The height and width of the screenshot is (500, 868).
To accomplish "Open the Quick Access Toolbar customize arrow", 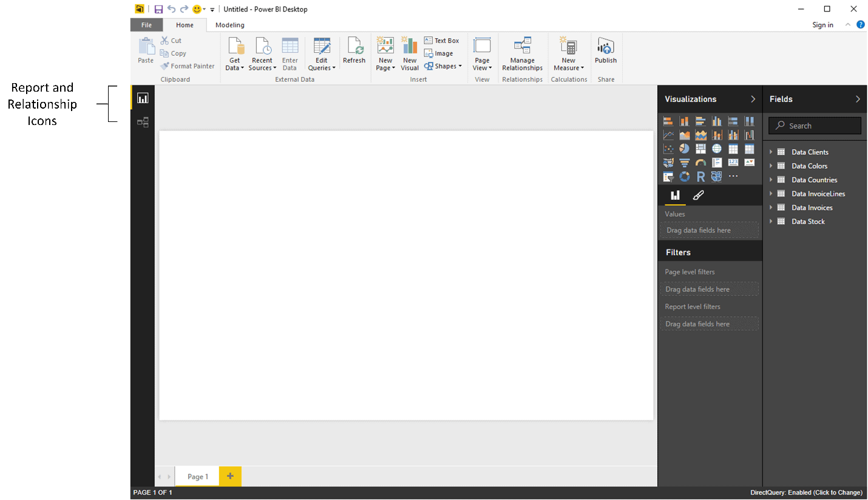I will click(212, 10).
